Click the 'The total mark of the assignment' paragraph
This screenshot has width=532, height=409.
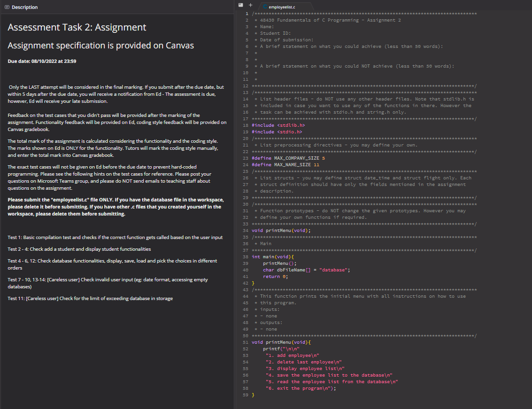[113, 148]
